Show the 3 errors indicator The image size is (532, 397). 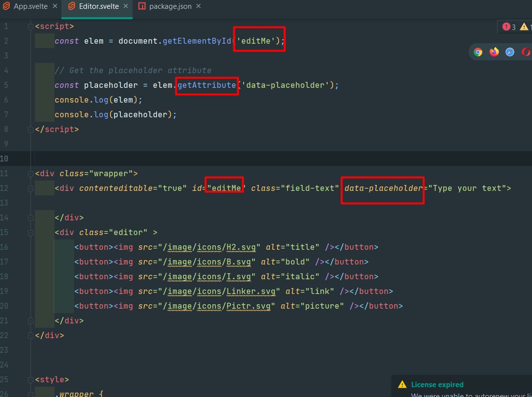pyautogui.click(x=509, y=27)
